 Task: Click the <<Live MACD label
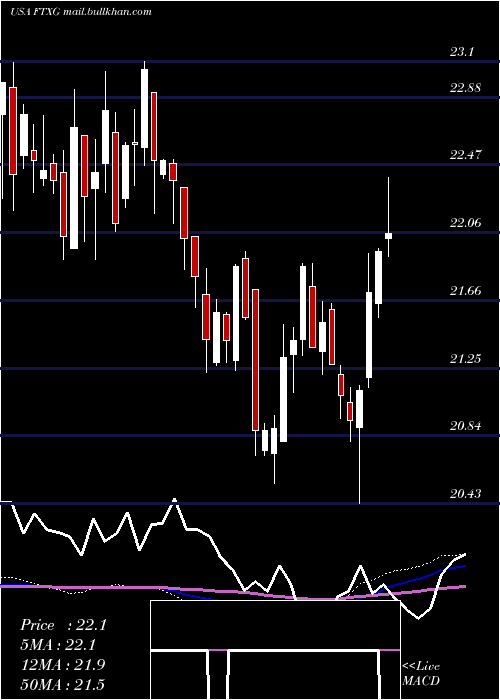click(x=421, y=674)
